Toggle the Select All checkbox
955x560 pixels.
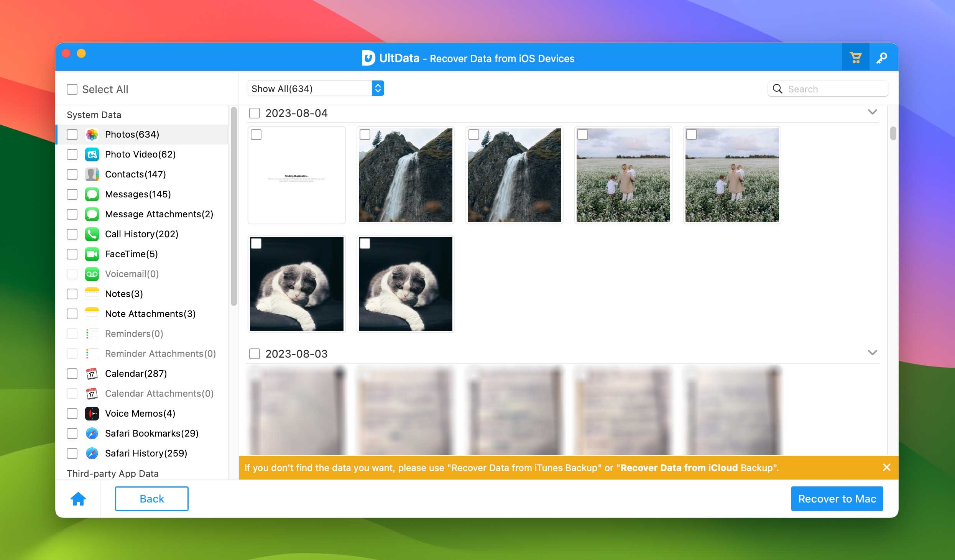click(x=71, y=89)
